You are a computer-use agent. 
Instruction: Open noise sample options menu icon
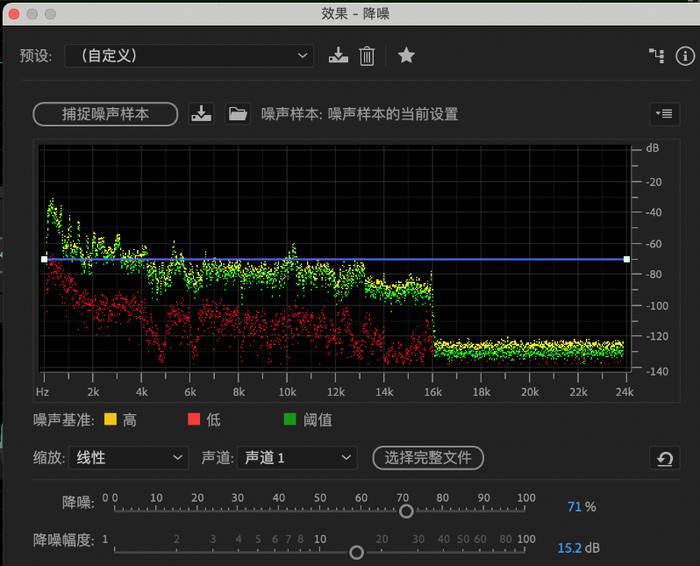pyautogui.click(x=664, y=114)
